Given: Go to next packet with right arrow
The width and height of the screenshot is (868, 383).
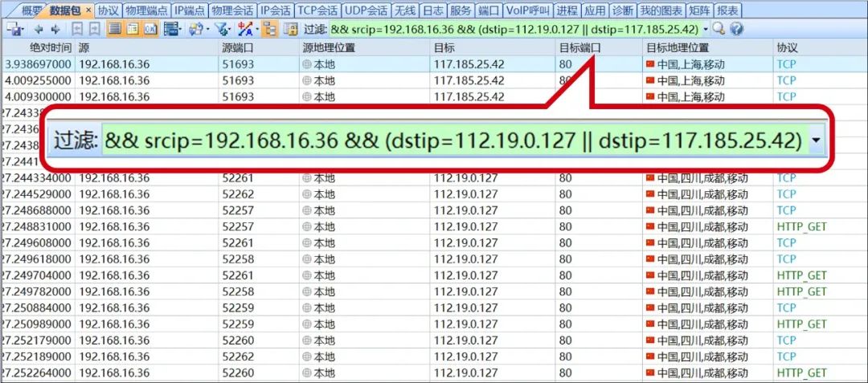Looking at the screenshot, I should (55, 29).
